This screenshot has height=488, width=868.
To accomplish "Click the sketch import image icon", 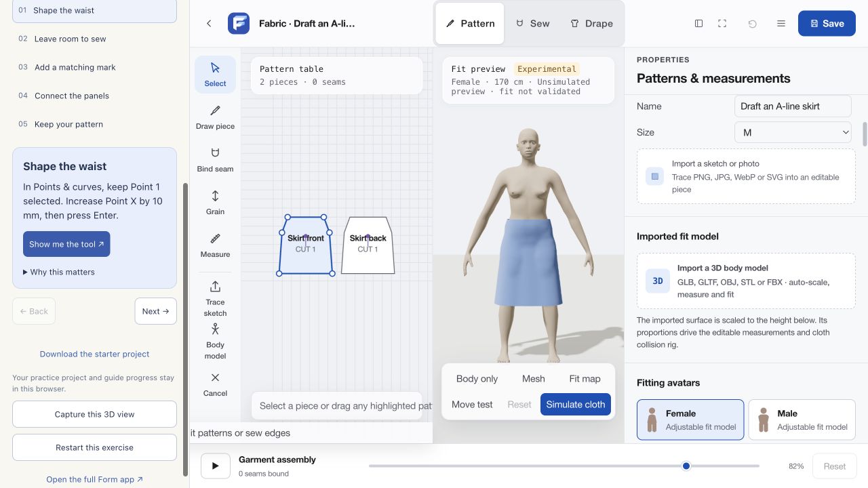I will point(655,176).
